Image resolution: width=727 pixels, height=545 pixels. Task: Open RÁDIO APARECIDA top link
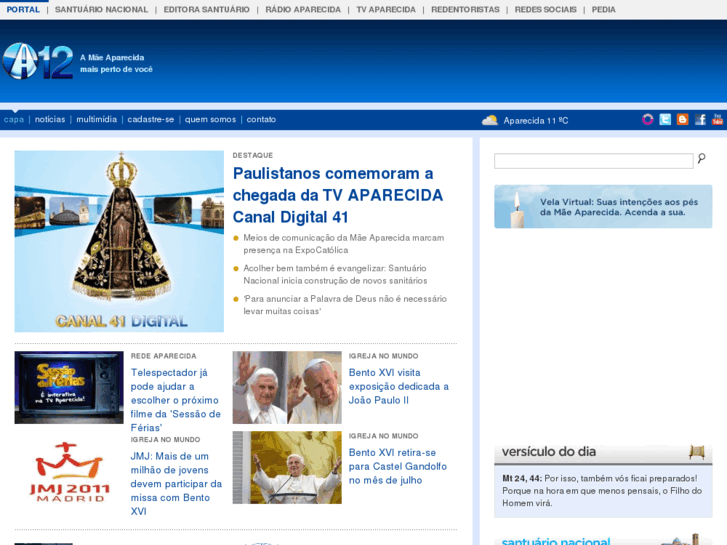303,9
